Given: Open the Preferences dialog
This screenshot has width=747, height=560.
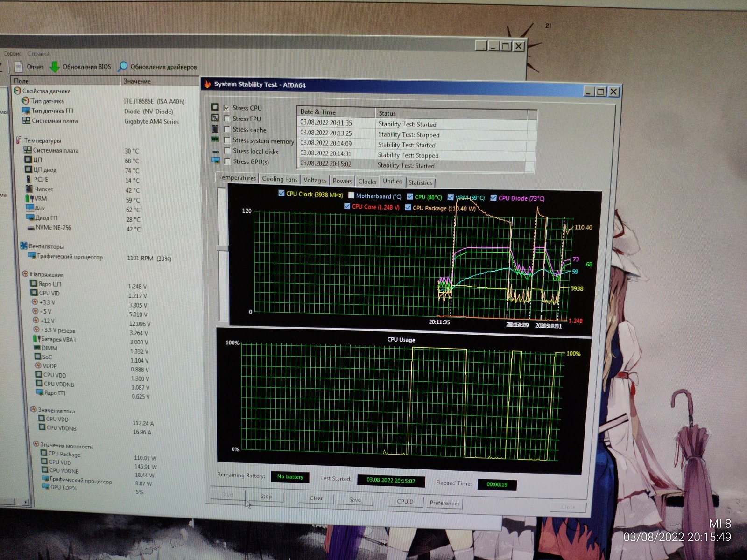Looking at the screenshot, I should pos(444,503).
